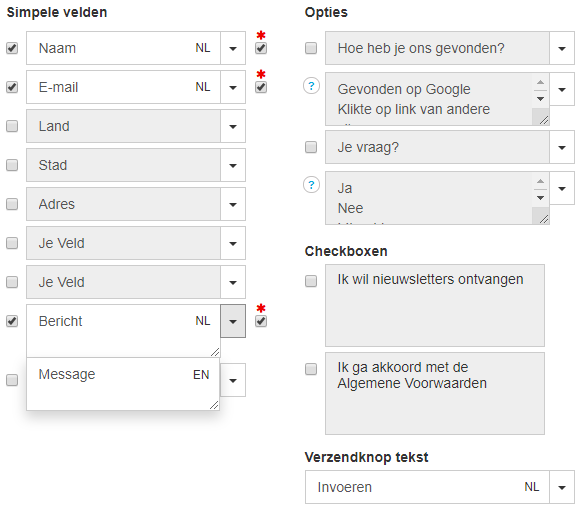Viewport: 583px width, 512px height.
Task: Toggle required checkbox next to Bericht
Action: coord(261,321)
